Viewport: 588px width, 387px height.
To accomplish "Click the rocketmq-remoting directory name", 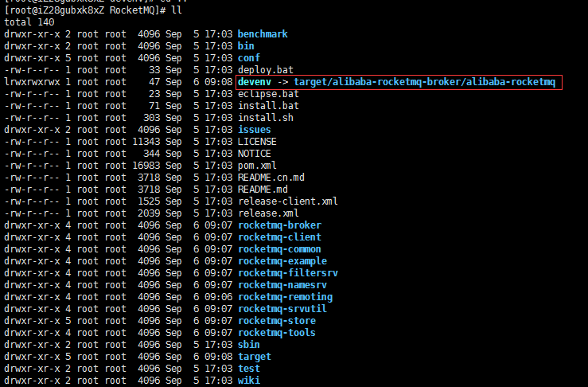I will (x=285, y=297).
